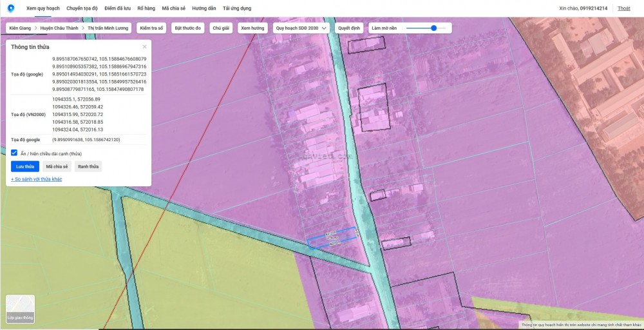
Task: Open the Điểm đã lưu menu
Action: tap(118, 8)
